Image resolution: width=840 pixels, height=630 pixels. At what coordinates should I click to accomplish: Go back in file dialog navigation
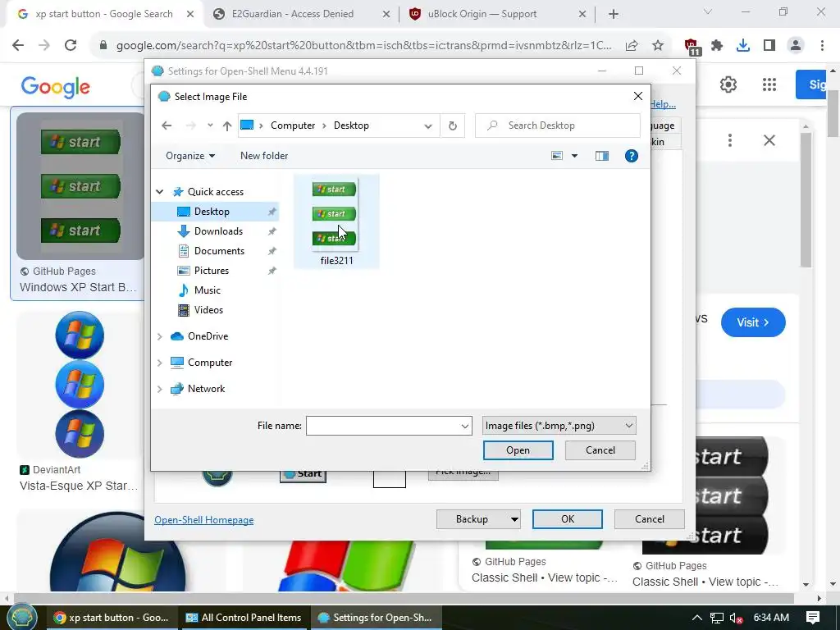tap(167, 126)
